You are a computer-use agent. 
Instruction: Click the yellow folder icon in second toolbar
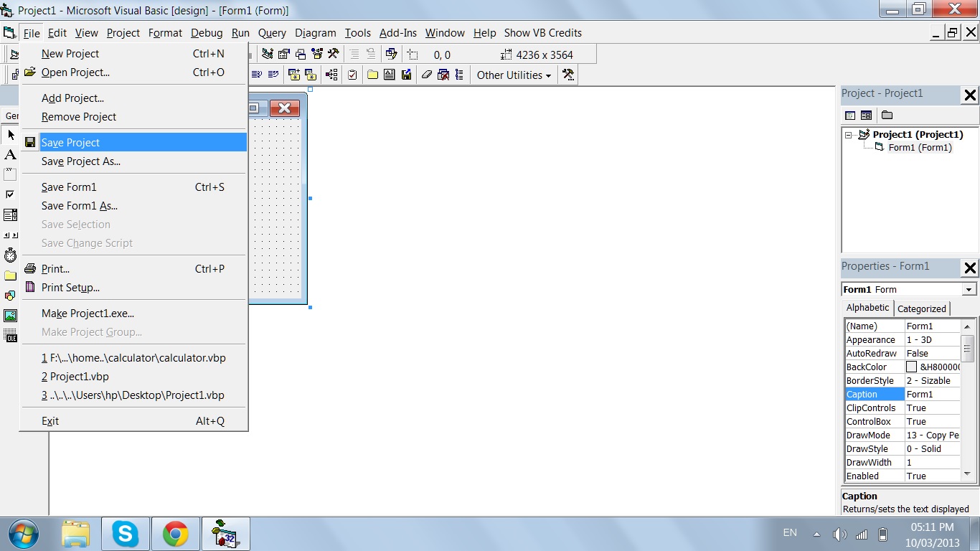[373, 75]
